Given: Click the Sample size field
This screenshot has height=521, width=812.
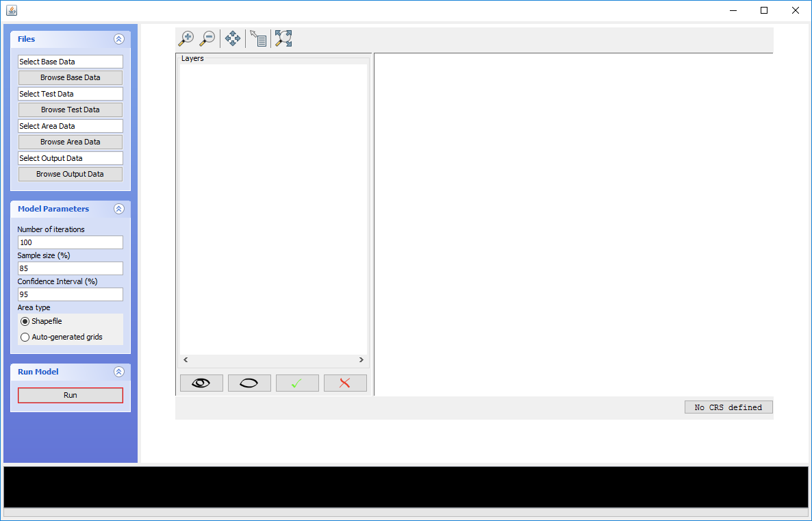Looking at the screenshot, I should click(x=71, y=268).
